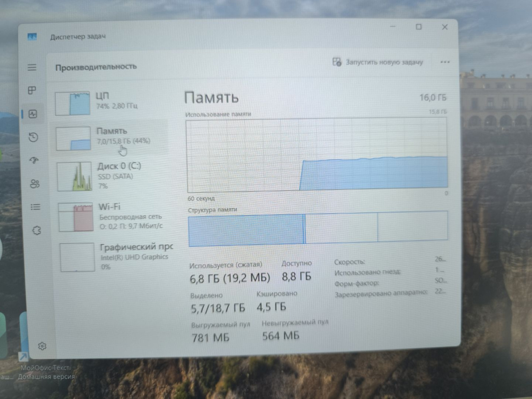
Task: Click the 16,0 ГБ total memory label
Action: pos(432,98)
